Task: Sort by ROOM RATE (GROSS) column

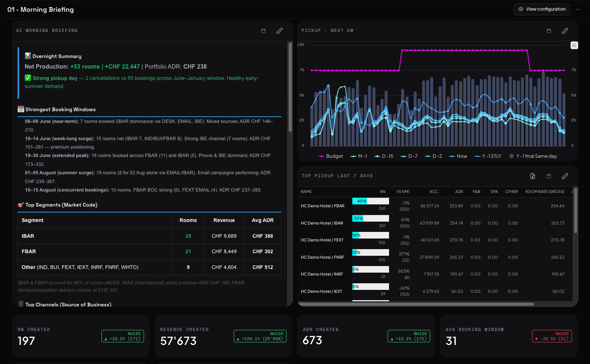Action: click(x=545, y=192)
